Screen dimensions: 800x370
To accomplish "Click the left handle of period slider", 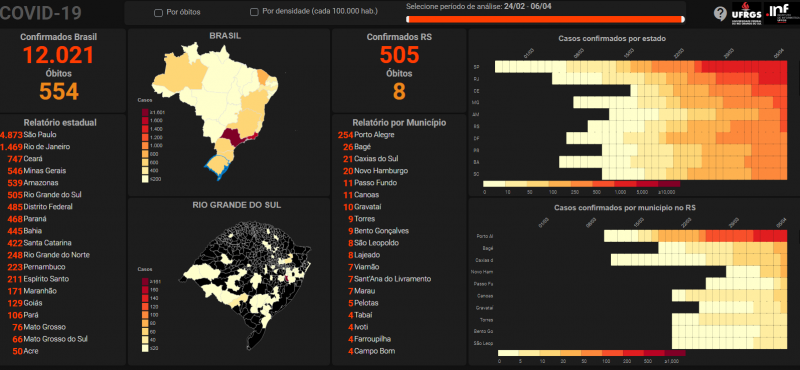I will click(x=408, y=19).
